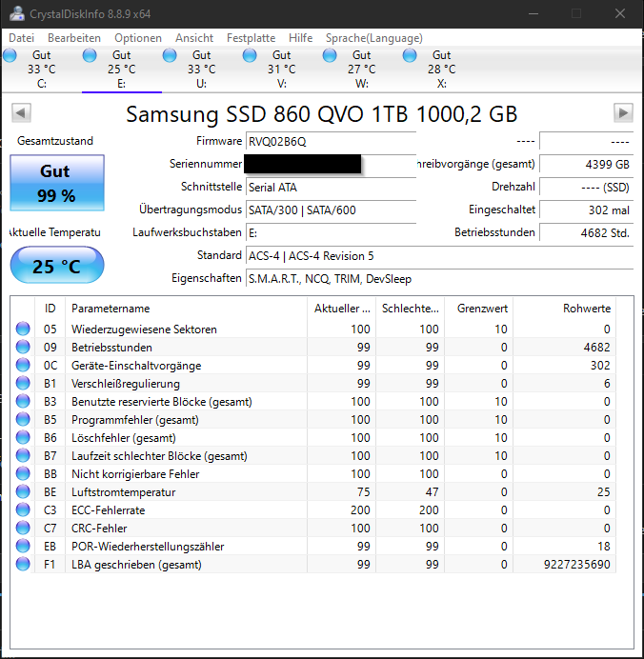This screenshot has width=644, height=659.
Task: Click the Übertragungsmodus field SATA/300 | SATA/600
Action: pyautogui.click(x=331, y=210)
